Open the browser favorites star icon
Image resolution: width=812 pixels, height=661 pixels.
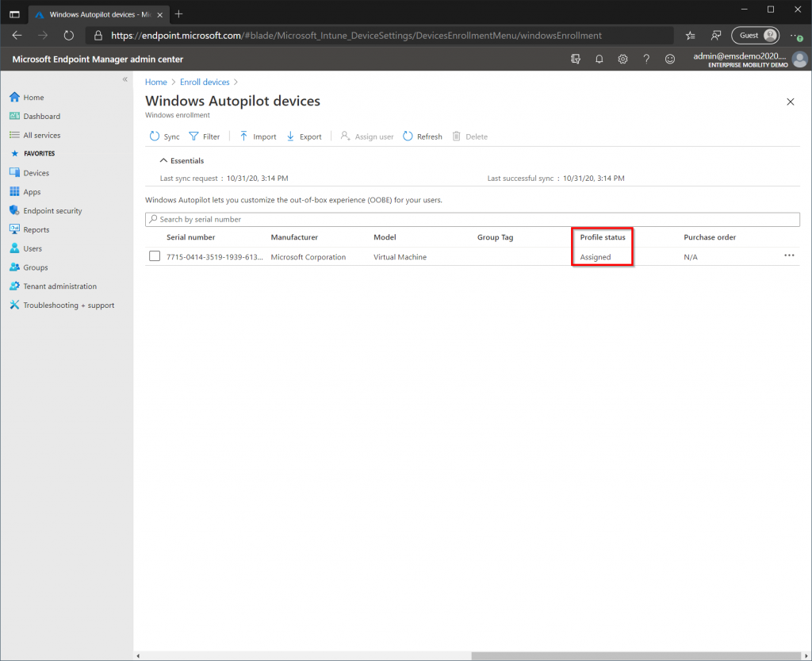[690, 35]
